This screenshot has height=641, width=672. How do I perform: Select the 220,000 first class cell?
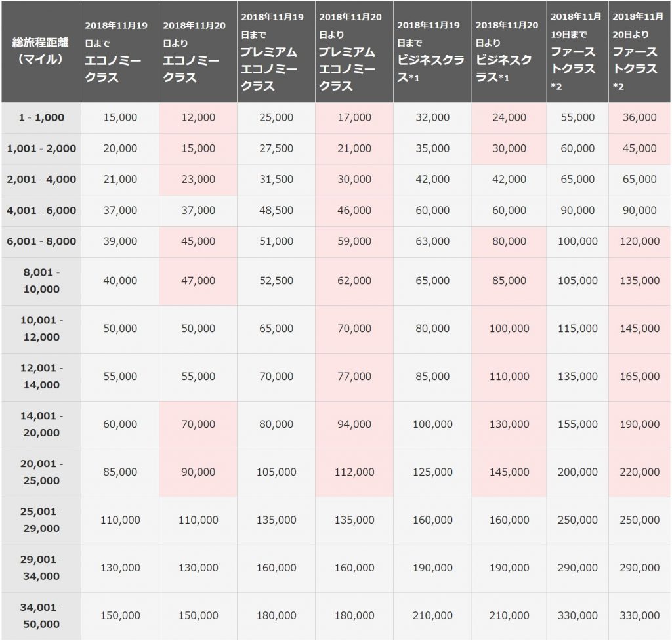click(639, 472)
